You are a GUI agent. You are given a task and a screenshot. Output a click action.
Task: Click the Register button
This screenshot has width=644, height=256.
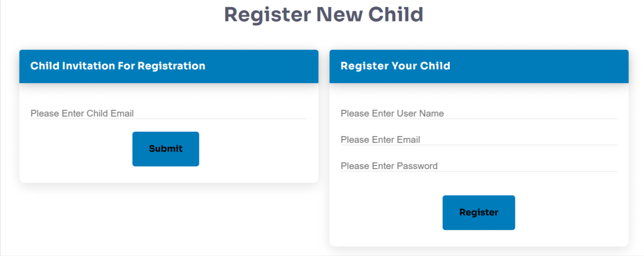coord(478,212)
